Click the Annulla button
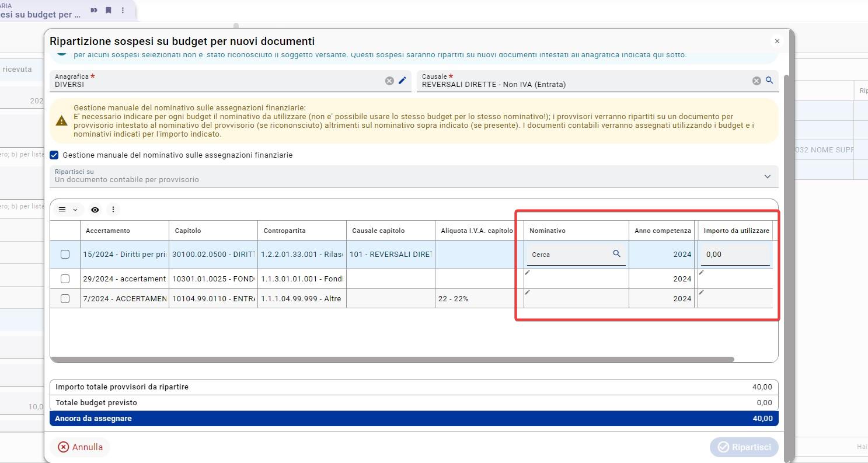 [80, 447]
